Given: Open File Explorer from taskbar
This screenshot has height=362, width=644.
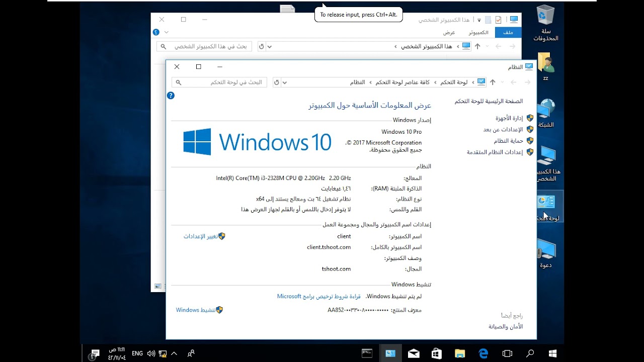Looking at the screenshot, I should [x=460, y=353].
